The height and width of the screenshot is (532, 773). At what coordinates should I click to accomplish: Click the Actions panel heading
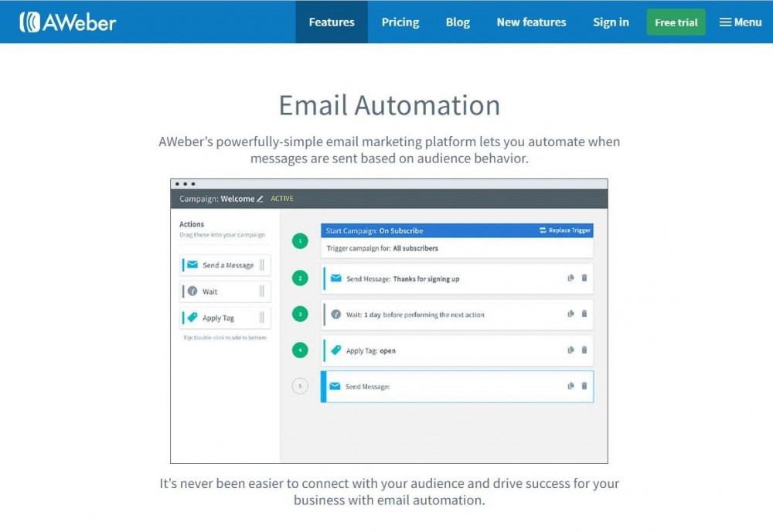(191, 223)
